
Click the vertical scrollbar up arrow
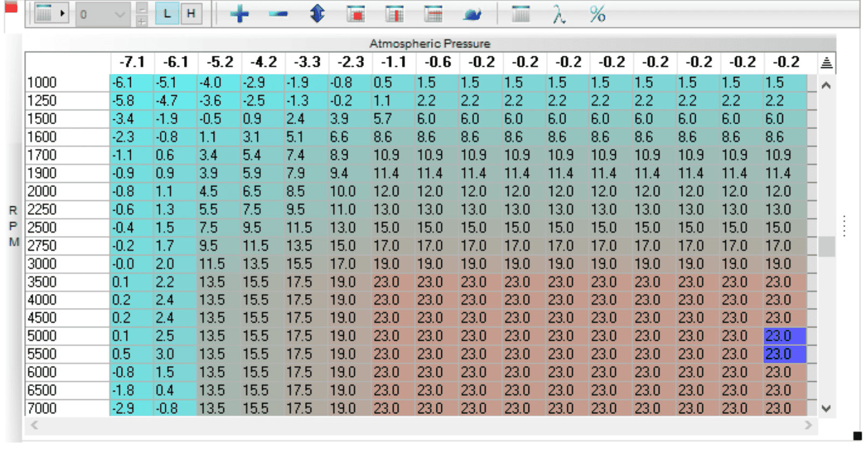[827, 85]
